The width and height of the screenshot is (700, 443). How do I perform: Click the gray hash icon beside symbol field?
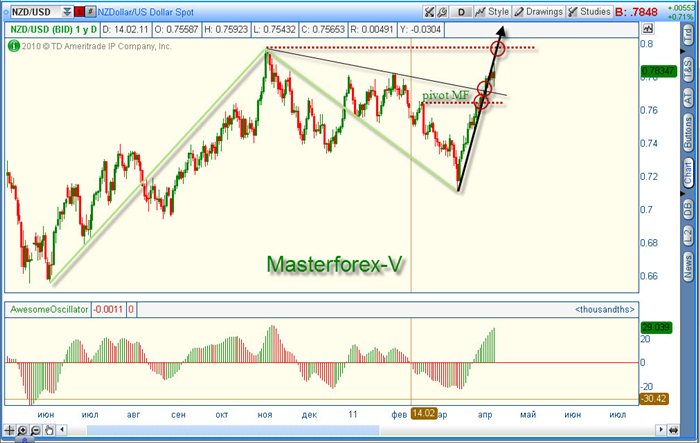[x=90, y=12]
